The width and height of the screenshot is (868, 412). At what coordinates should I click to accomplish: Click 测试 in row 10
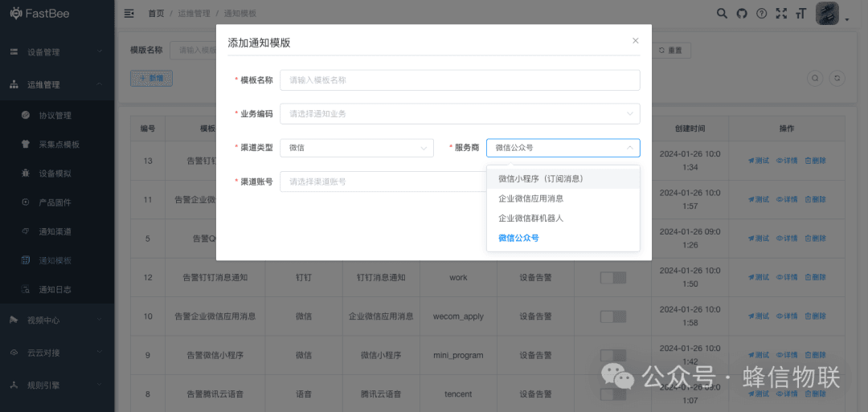click(x=759, y=316)
